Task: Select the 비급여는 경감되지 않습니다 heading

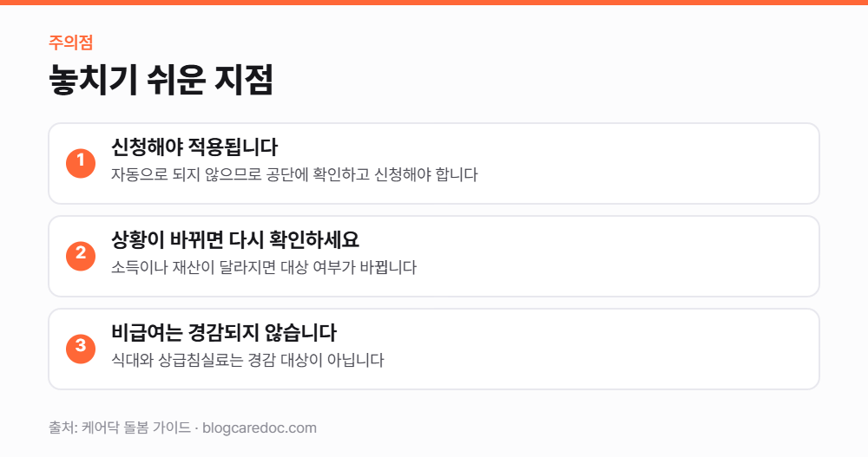Action: coord(224,333)
